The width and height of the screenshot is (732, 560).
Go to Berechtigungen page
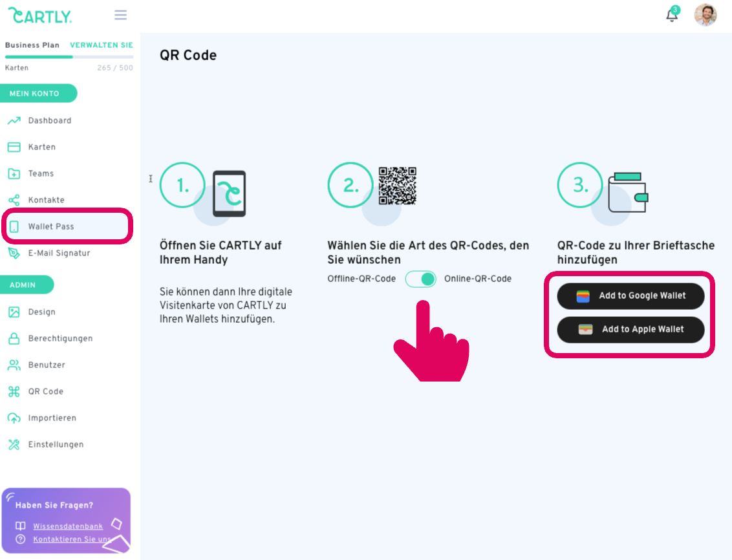tap(60, 339)
